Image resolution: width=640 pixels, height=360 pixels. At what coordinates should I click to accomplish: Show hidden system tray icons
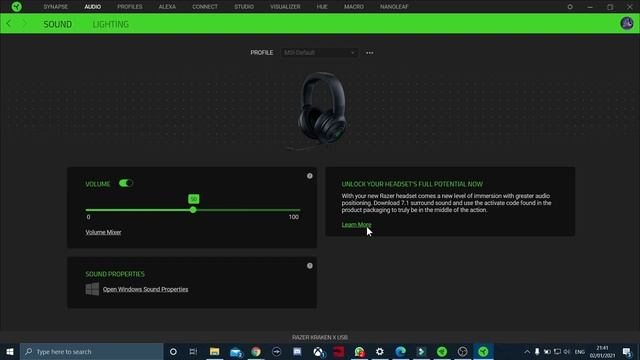(527, 351)
